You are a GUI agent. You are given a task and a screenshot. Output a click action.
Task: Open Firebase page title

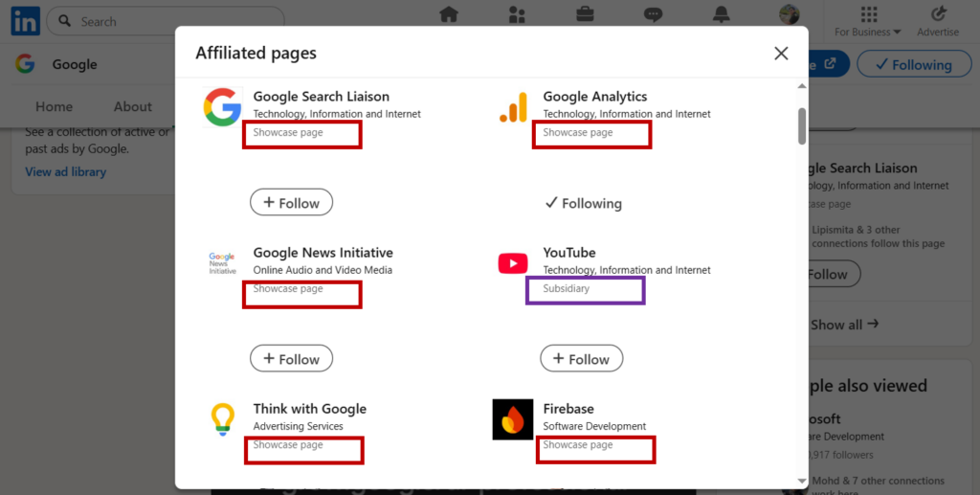pyautogui.click(x=568, y=409)
